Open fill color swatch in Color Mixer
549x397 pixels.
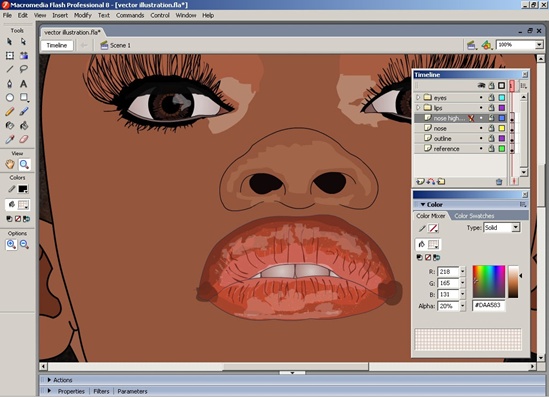pos(433,244)
